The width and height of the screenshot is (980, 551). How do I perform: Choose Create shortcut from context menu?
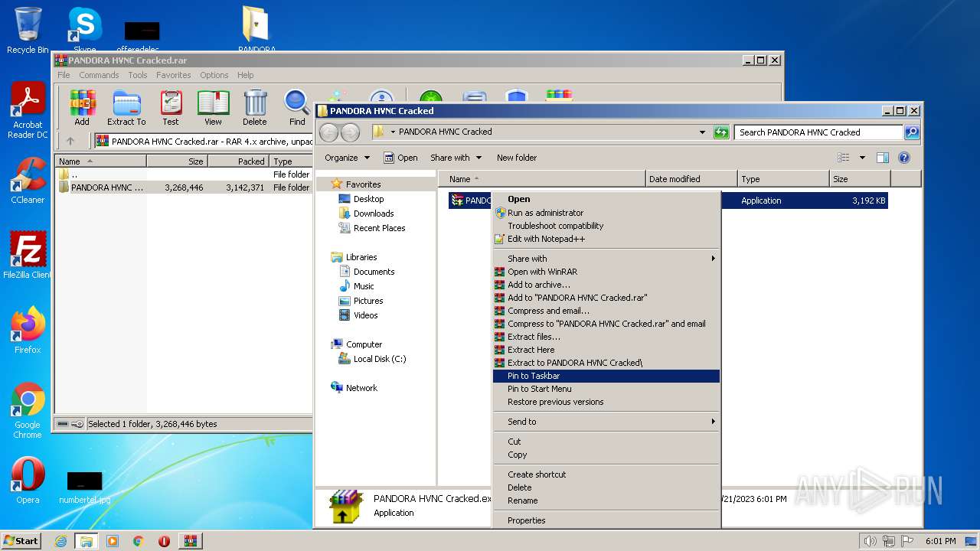click(x=606, y=474)
